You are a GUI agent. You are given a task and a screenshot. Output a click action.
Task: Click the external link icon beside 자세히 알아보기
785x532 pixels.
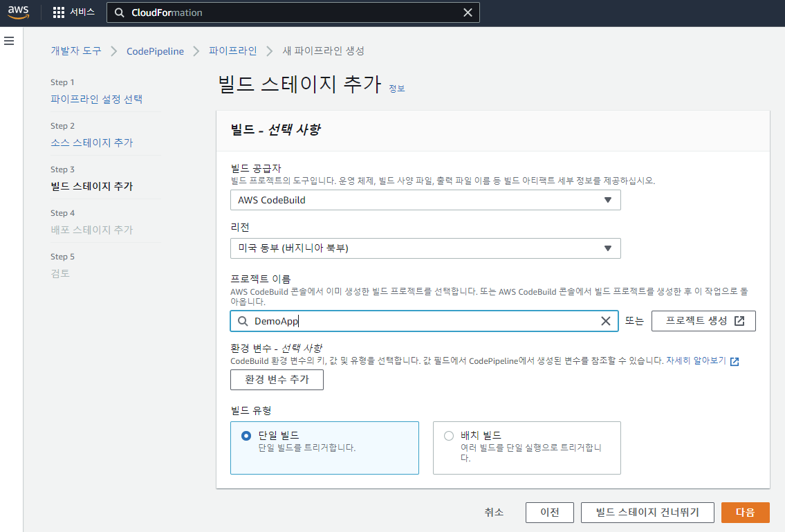(735, 361)
